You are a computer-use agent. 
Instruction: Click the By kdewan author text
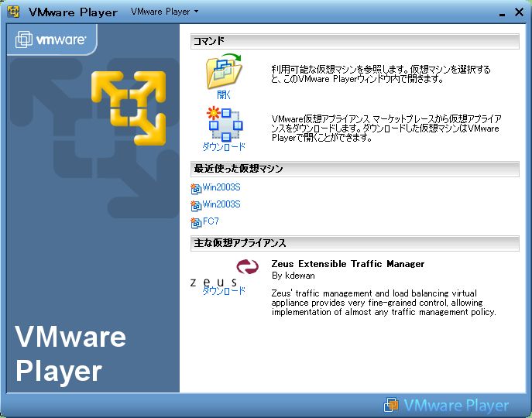pyautogui.click(x=293, y=276)
